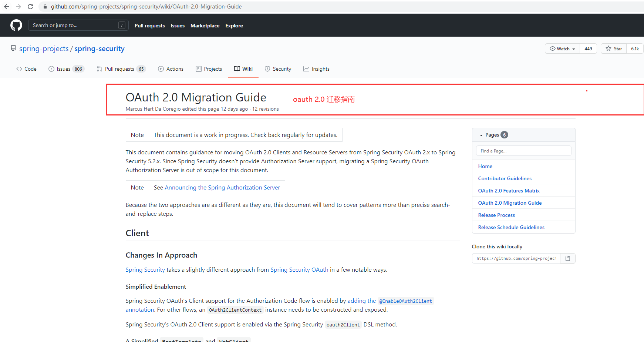
Task: Select the Wiki tab
Action: point(243,69)
